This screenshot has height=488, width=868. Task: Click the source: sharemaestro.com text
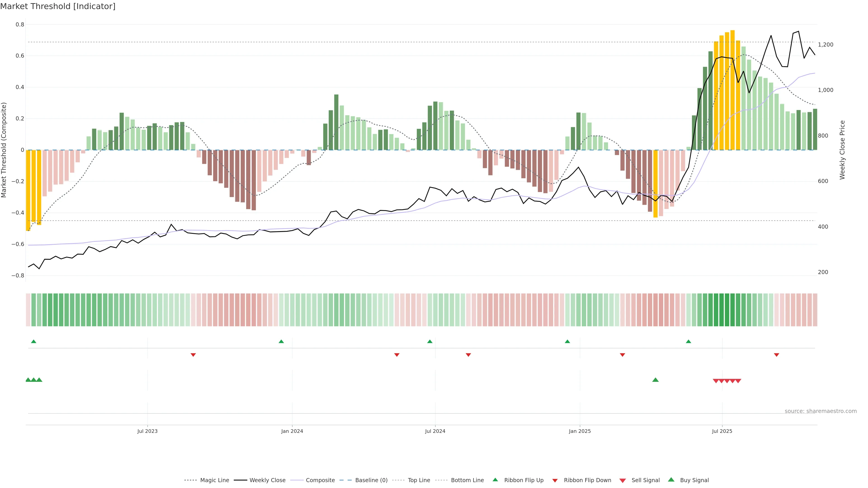tap(821, 411)
